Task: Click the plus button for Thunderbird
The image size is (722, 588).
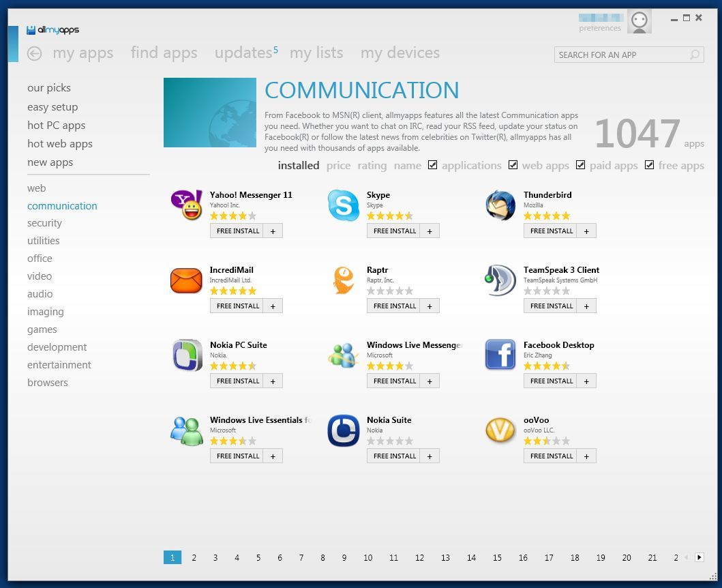Action: coord(586,231)
